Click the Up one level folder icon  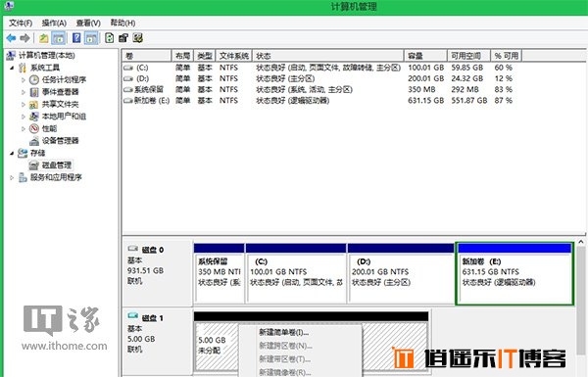pyautogui.click(x=44, y=38)
